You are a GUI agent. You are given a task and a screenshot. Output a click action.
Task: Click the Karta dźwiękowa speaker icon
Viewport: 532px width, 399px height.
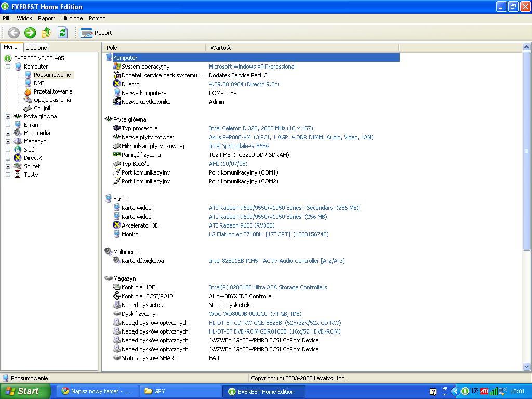coord(117,261)
